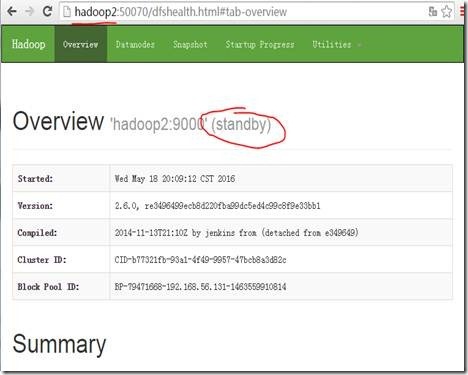Image resolution: width=468 pixels, height=375 pixels.
Task: Click the Started: row label
Action: coord(35,179)
